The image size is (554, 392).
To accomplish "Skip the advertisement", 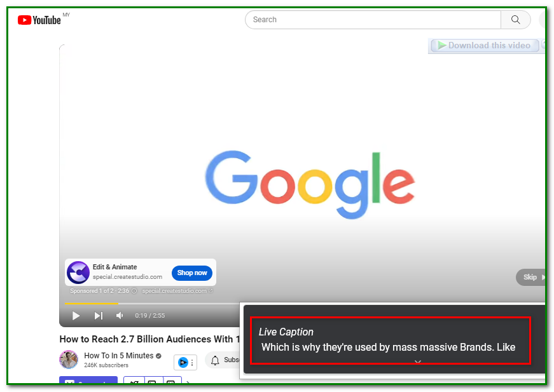I will (x=531, y=277).
